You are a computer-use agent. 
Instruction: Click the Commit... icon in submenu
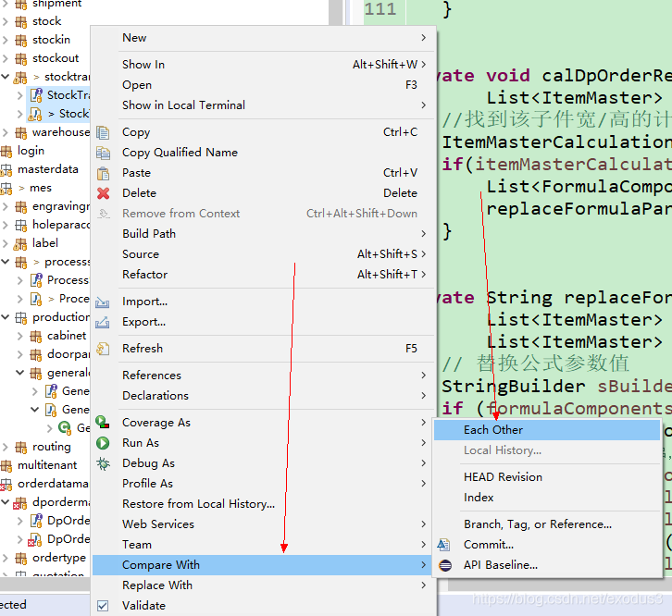click(444, 545)
